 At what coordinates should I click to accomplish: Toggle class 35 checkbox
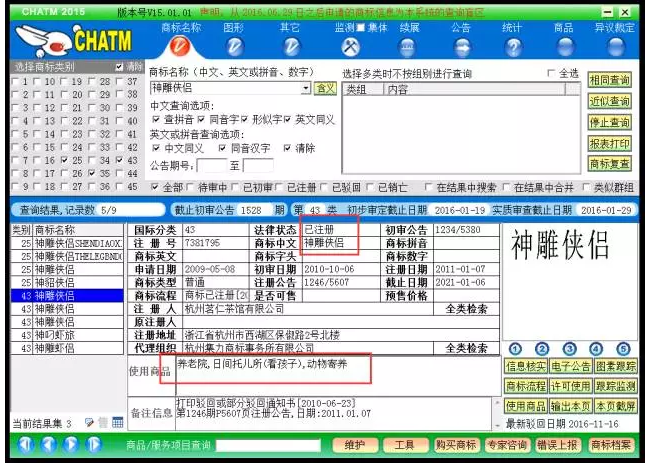(92, 173)
